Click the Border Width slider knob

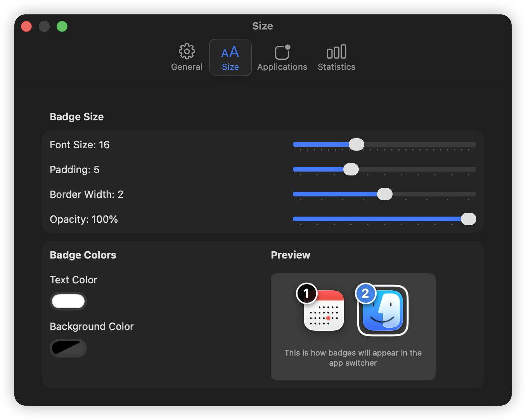point(385,194)
